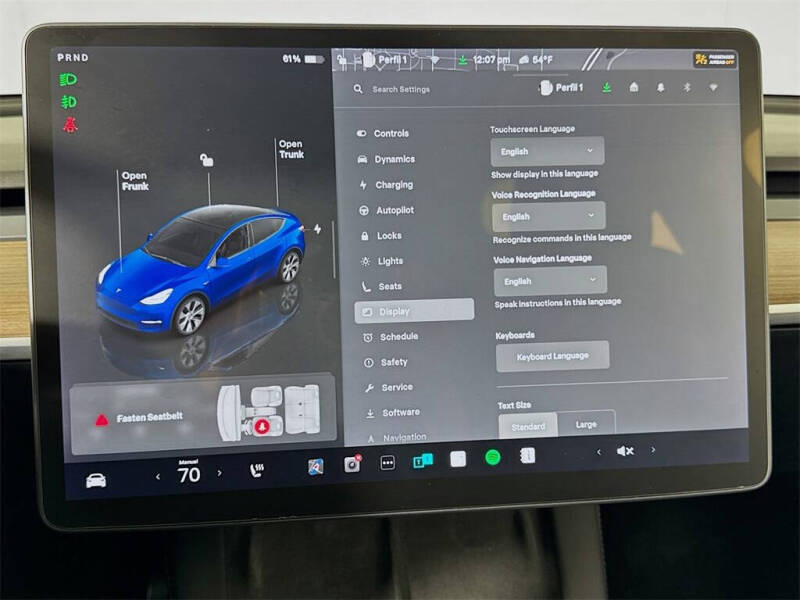Image resolution: width=800 pixels, height=600 pixels.
Task: Switch to the Autopilot settings tab
Action: [391, 210]
